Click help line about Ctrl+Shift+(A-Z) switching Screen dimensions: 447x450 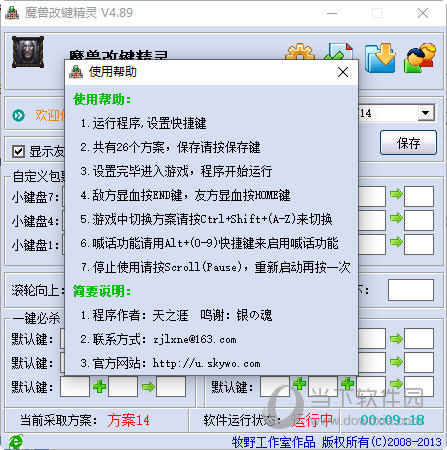coord(206,219)
